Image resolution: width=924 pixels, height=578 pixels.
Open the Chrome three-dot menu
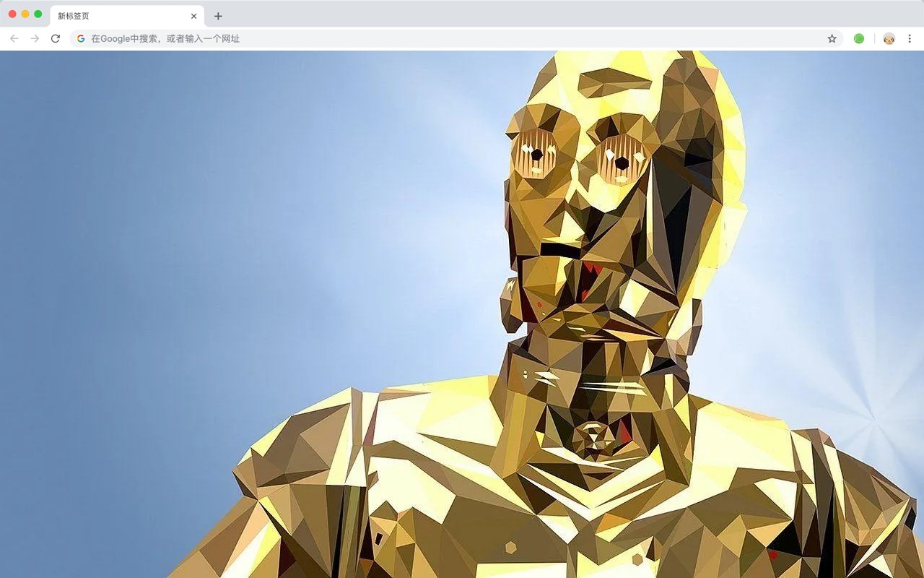coord(910,38)
